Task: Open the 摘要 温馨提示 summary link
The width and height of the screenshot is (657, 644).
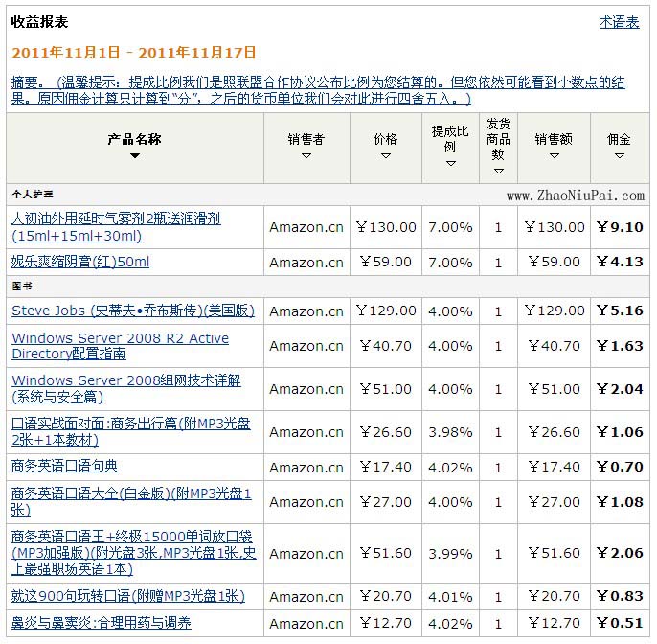Action: tap(318, 90)
